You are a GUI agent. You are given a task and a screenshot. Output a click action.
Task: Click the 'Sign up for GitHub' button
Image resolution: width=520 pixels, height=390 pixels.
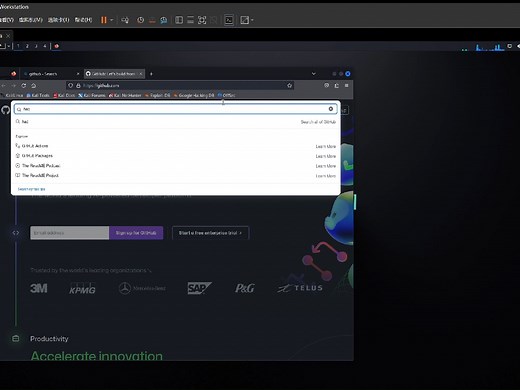tap(136, 233)
